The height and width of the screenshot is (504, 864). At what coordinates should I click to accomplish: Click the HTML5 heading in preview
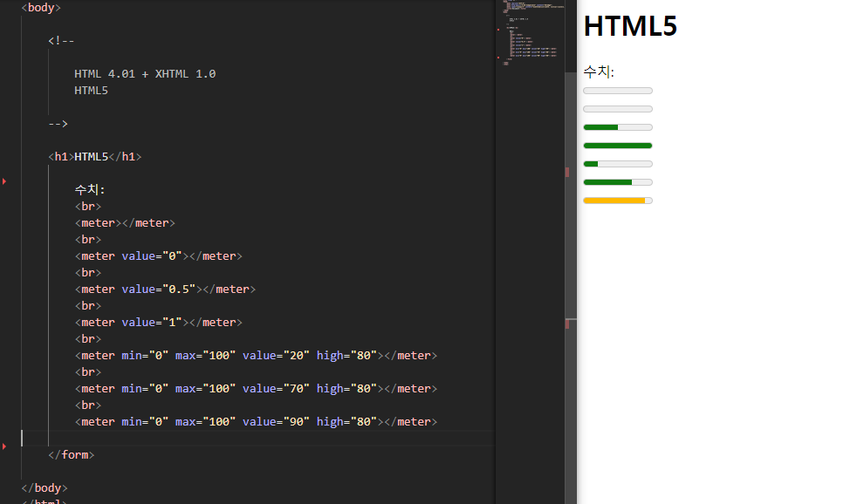(x=630, y=26)
